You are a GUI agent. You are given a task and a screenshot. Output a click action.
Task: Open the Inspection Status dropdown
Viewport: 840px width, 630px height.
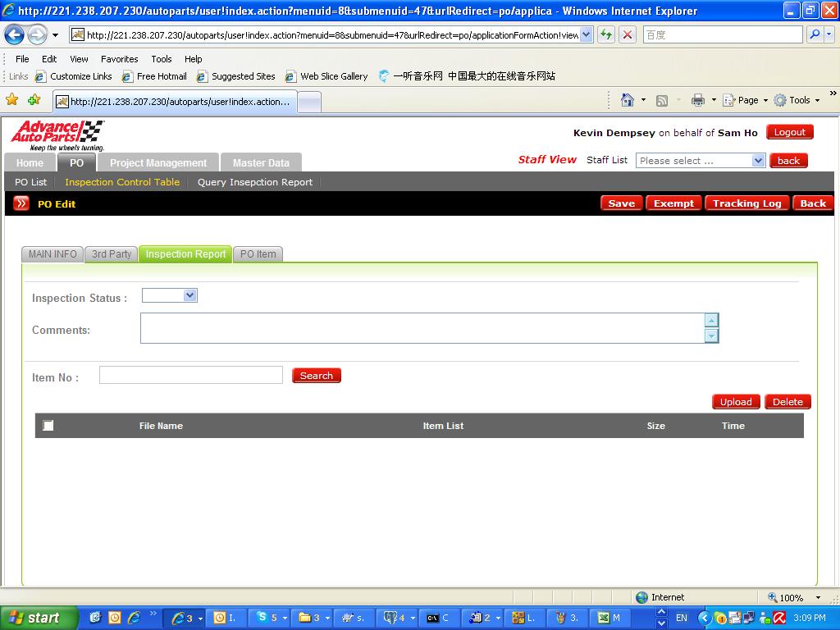170,295
